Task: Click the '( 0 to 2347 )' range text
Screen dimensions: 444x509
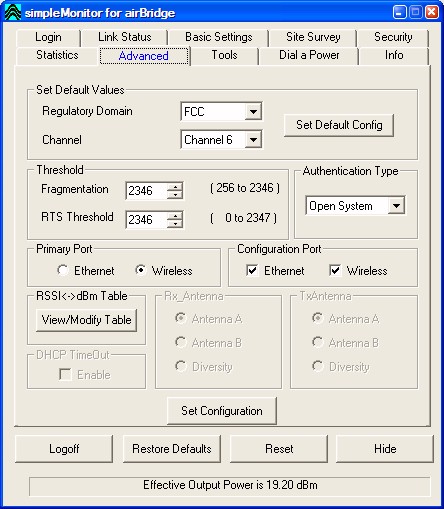Action: (x=244, y=218)
